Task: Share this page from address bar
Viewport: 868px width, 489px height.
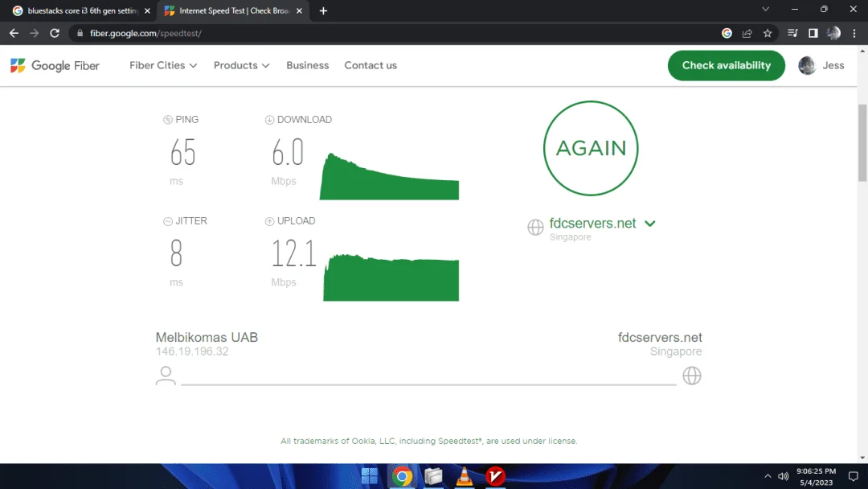Action: 747,33
